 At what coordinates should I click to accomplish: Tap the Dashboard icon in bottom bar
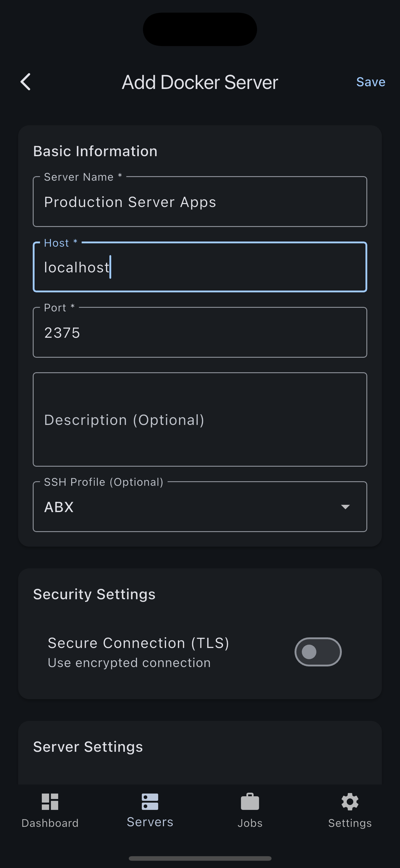[x=50, y=802]
